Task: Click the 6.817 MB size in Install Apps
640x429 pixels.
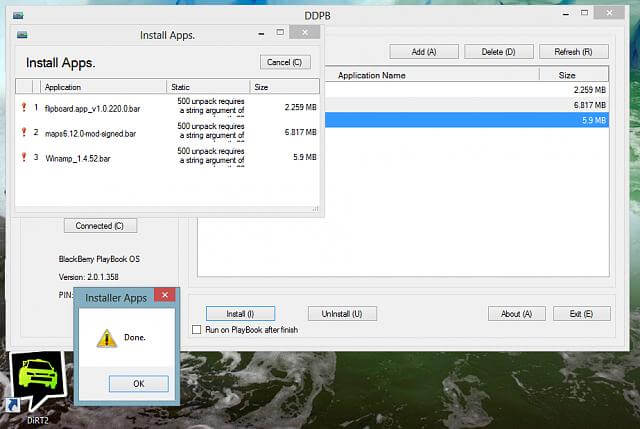Action: pyautogui.click(x=300, y=132)
